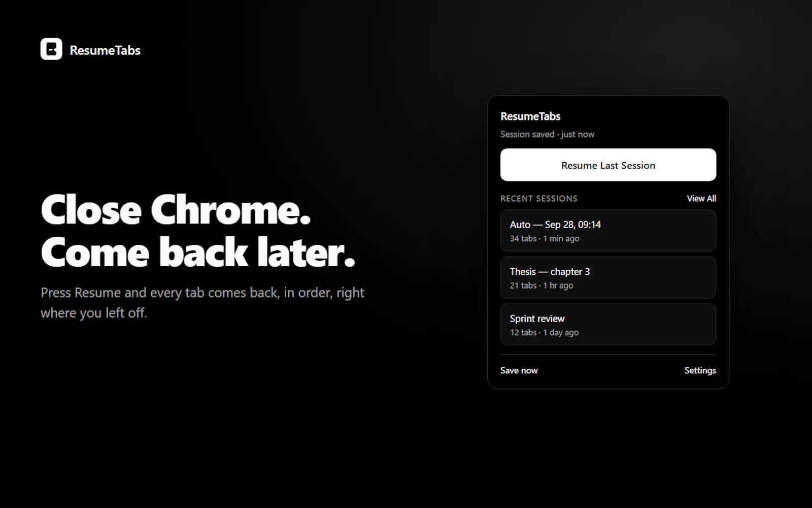This screenshot has height=508, width=812.
Task: Click the popup title ResumeTabs
Action: [x=530, y=116]
